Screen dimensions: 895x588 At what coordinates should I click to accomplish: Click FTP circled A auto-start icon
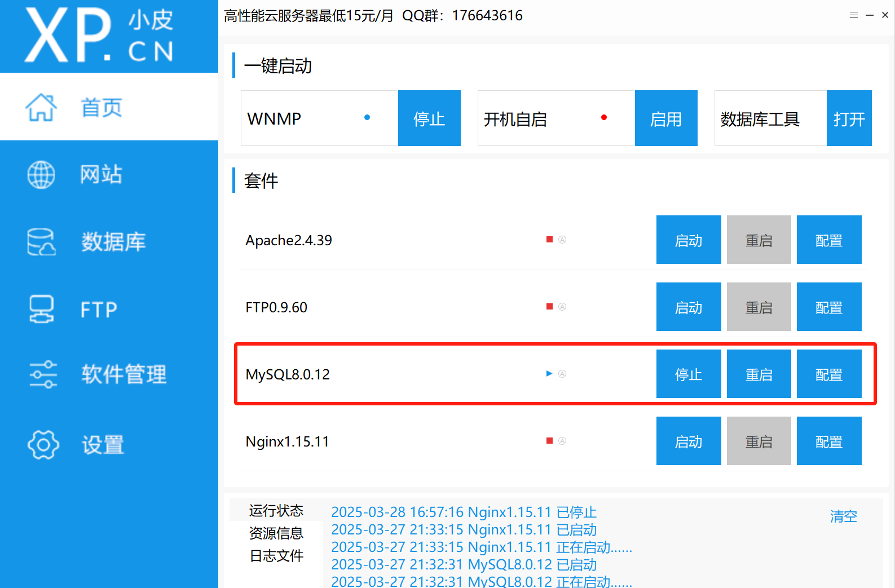click(562, 307)
